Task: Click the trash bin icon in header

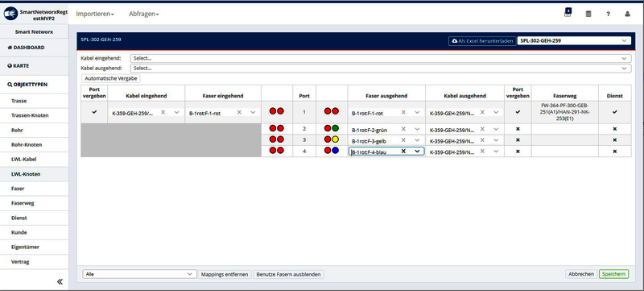Action: (588, 14)
